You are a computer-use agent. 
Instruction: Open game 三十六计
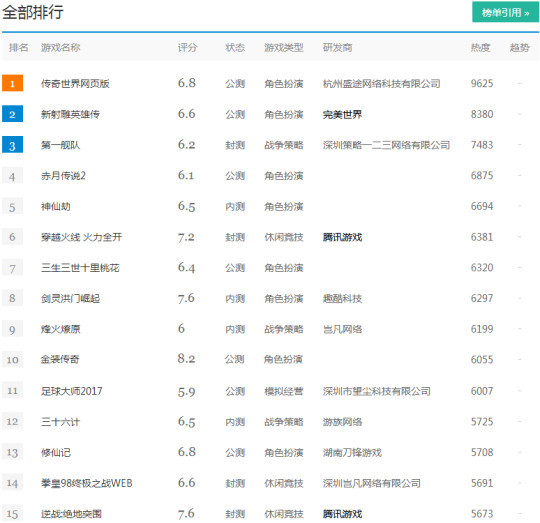pyautogui.click(x=60, y=422)
